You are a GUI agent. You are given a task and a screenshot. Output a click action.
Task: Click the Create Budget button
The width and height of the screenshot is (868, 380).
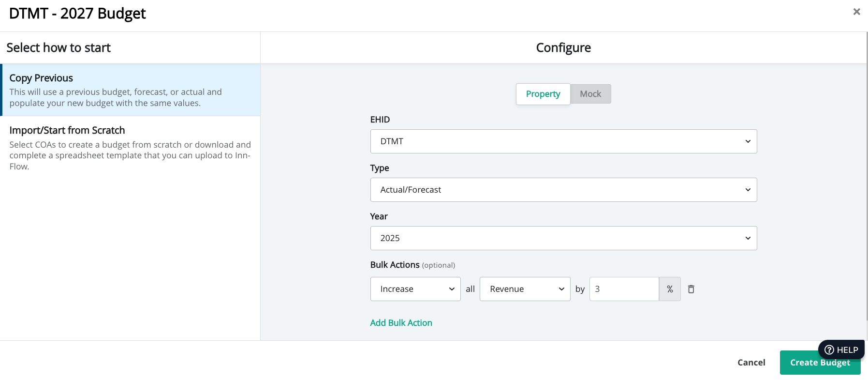point(820,363)
